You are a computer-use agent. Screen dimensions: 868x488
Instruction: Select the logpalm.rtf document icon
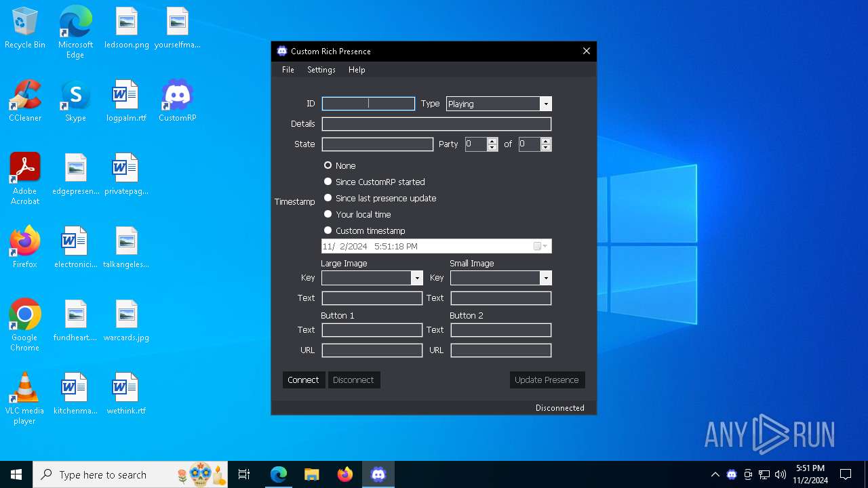coord(127,102)
